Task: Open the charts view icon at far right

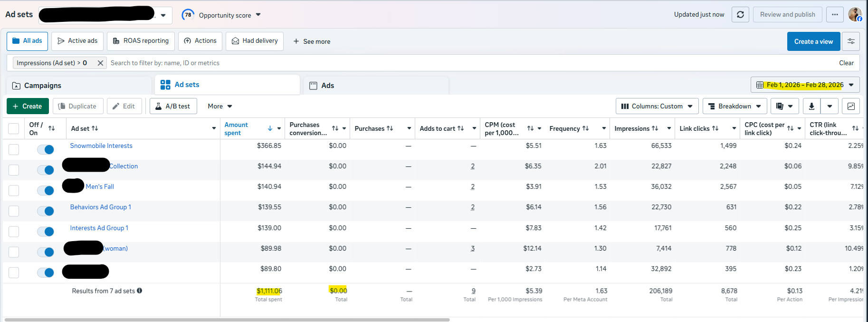Action: tap(851, 106)
